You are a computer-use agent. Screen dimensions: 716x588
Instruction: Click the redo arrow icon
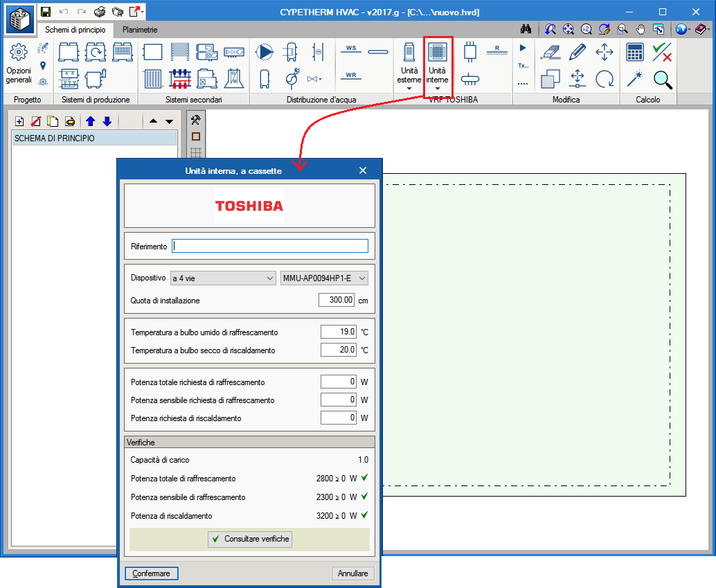(x=81, y=11)
